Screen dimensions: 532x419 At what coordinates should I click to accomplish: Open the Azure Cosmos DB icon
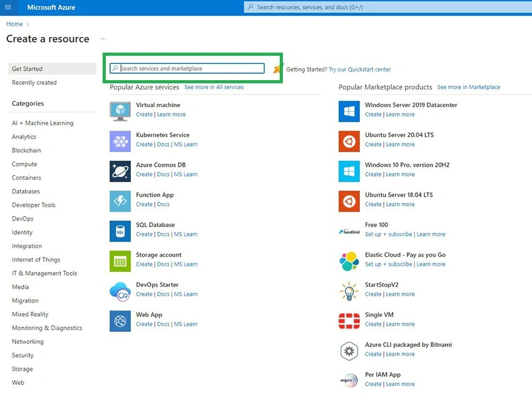120,171
